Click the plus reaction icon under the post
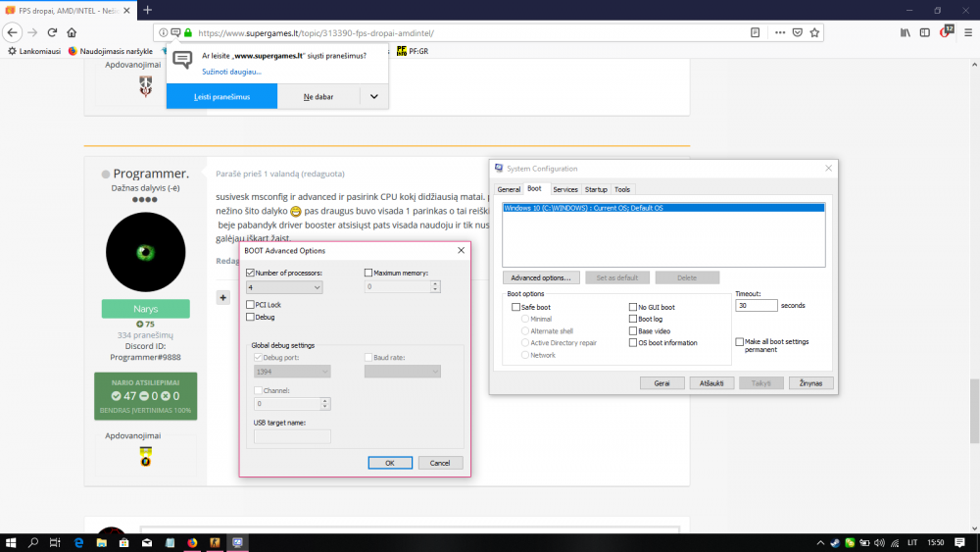 click(x=223, y=297)
